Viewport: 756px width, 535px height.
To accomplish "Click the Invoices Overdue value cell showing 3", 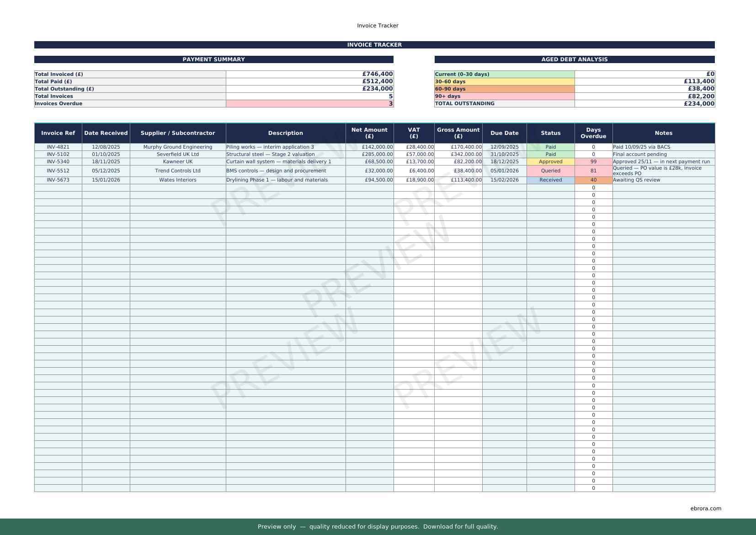I will [309, 103].
